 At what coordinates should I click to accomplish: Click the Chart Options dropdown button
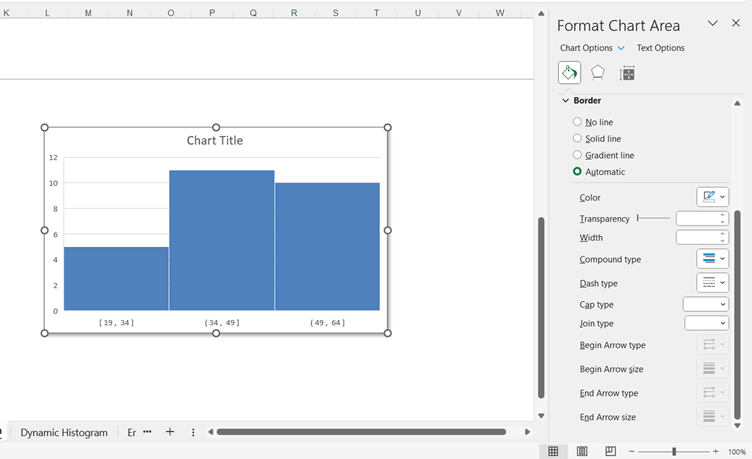coord(621,48)
